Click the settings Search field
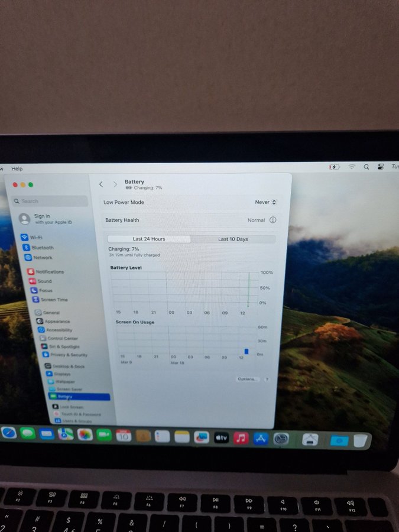 click(x=50, y=201)
